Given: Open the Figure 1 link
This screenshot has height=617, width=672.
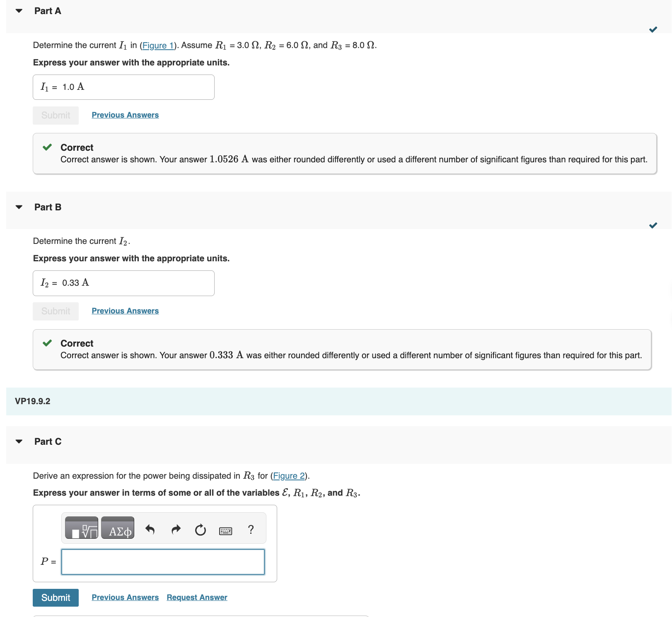Looking at the screenshot, I should [158, 45].
